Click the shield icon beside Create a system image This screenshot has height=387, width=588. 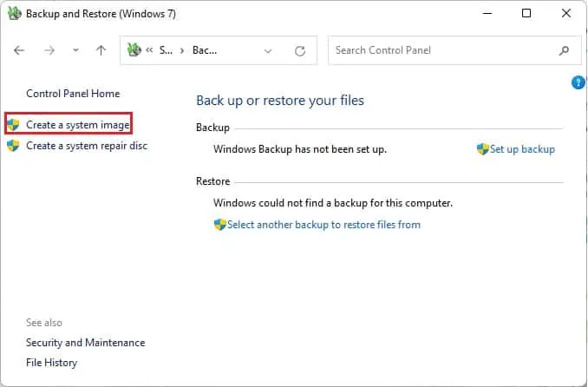(x=13, y=125)
